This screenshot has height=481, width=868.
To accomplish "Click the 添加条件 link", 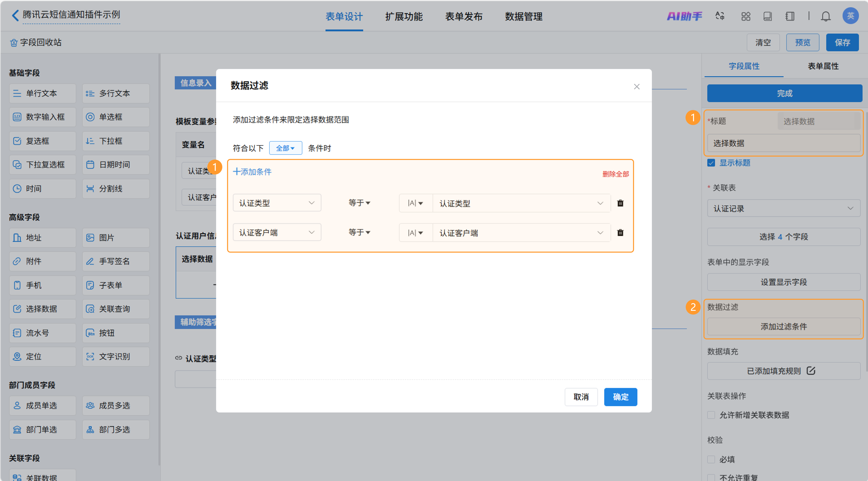I will coord(252,172).
